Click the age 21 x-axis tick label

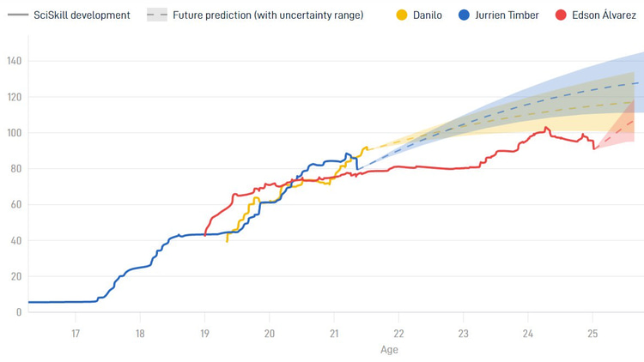click(334, 334)
